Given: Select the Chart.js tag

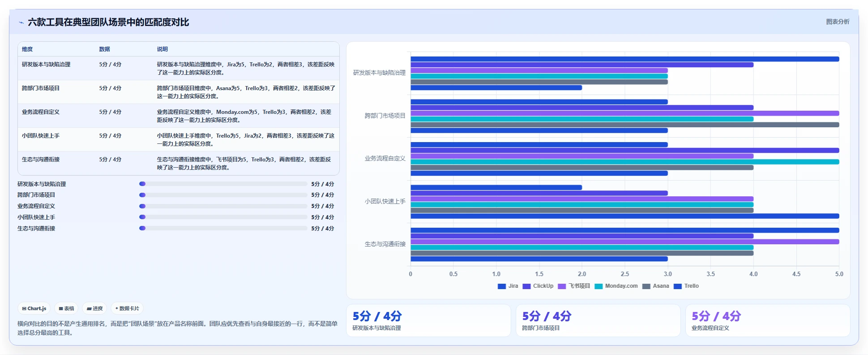Looking at the screenshot, I should [34, 308].
